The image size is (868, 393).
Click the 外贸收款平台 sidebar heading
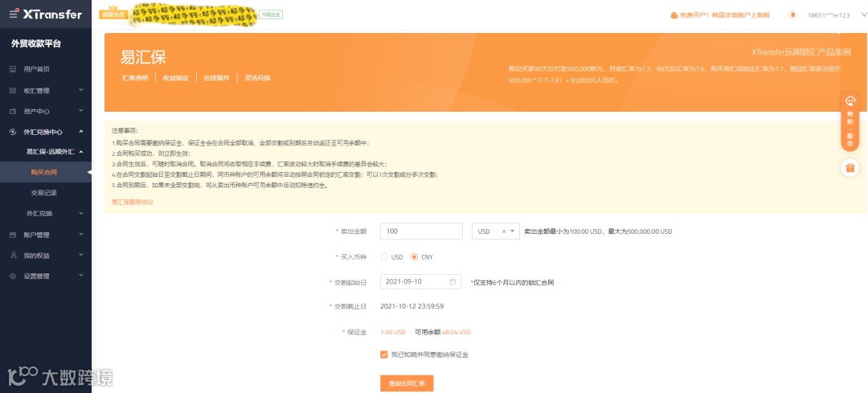tap(36, 43)
